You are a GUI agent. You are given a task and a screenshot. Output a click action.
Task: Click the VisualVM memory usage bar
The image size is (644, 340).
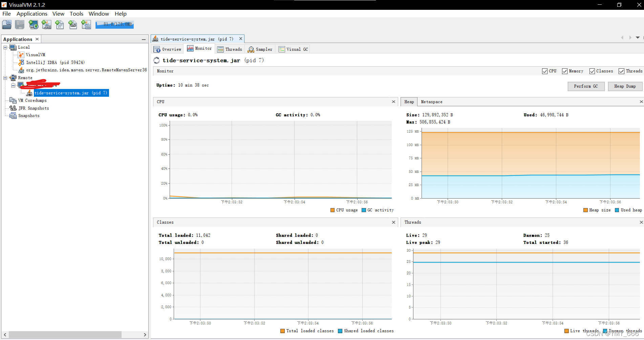(x=114, y=24)
